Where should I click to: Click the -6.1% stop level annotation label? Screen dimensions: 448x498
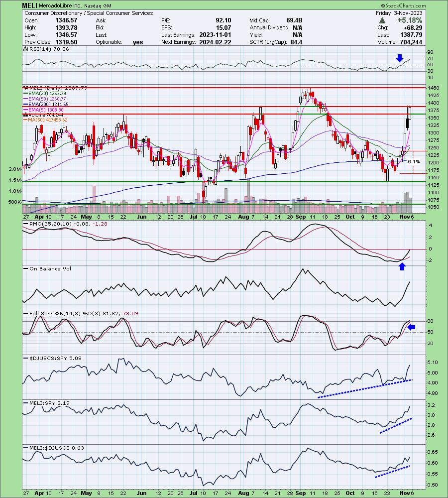point(413,162)
